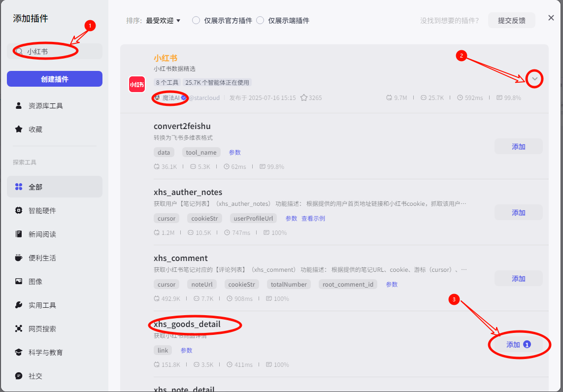Open 智能硬件 category with chip icon
Image resolution: width=563 pixels, height=392 pixels.
click(42, 211)
